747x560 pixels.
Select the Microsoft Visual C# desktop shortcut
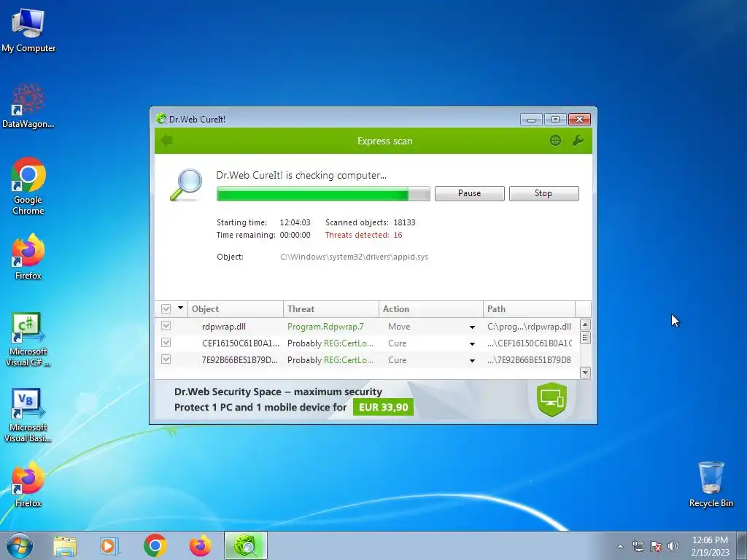pyautogui.click(x=28, y=340)
